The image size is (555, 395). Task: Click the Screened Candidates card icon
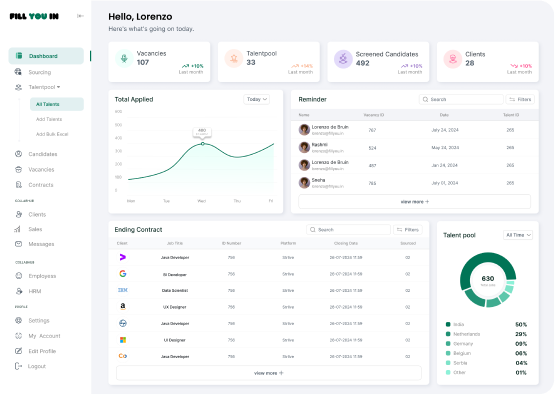[x=343, y=59]
